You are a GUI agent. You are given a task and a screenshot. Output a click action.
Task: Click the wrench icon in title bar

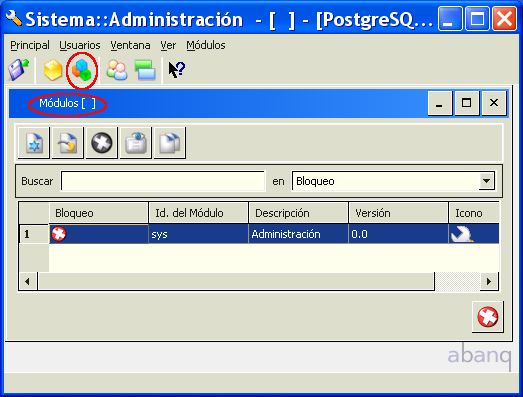14,18
